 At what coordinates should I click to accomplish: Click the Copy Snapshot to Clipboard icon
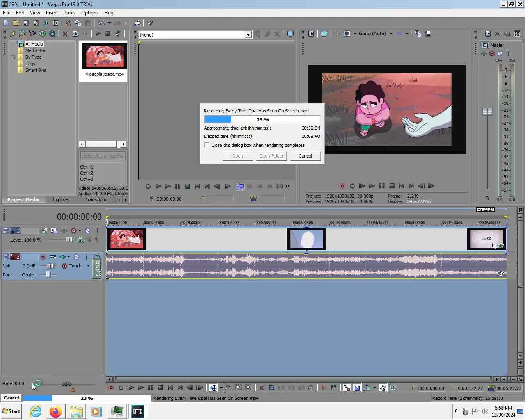(418, 34)
